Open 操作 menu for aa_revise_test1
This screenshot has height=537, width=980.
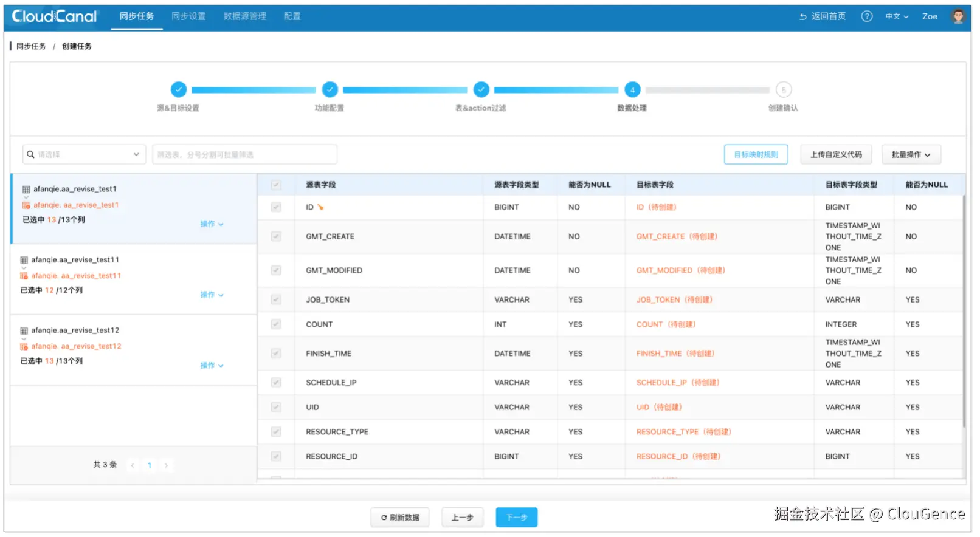tap(212, 224)
